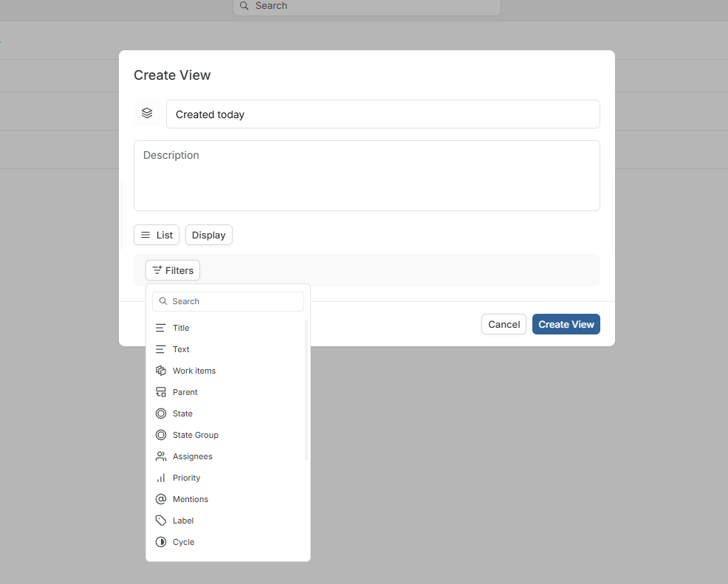The height and width of the screenshot is (584, 728).
Task: Click the Cycle half-circle icon
Action: pos(161,542)
